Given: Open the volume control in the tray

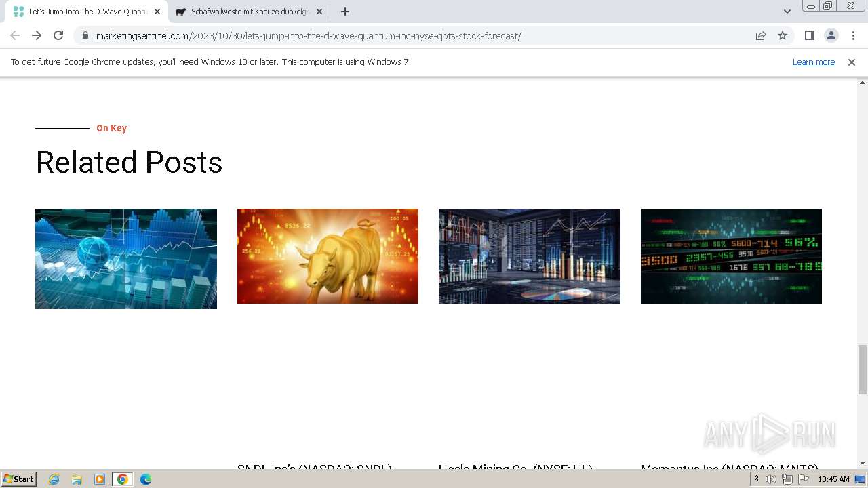Looking at the screenshot, I should [x=771, y=479].
